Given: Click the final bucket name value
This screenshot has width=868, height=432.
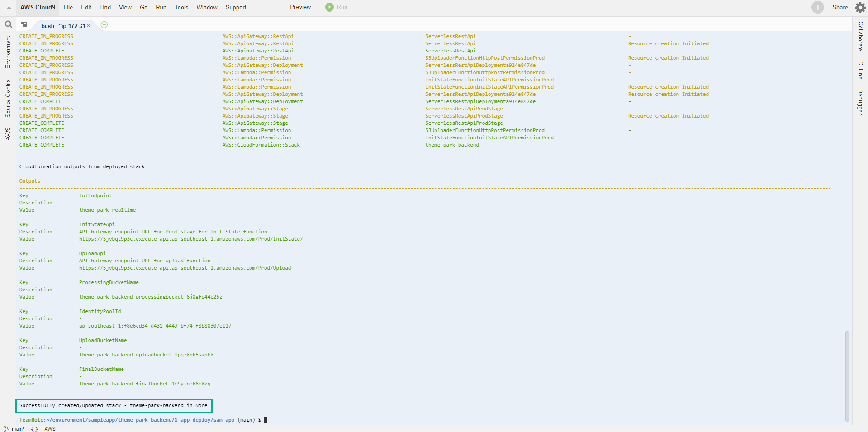Looking at the screenshot, I should [x=145, y=384].
